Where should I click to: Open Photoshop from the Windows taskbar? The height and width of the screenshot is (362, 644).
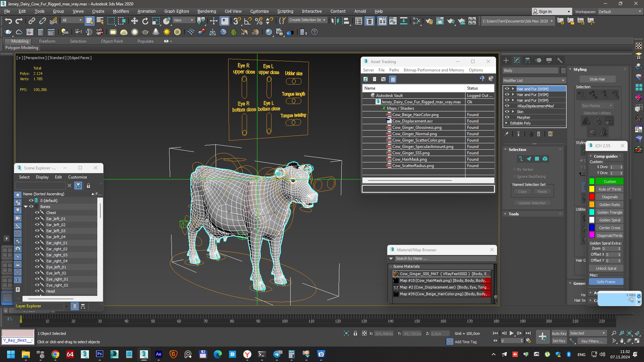[x=100, y=354]
